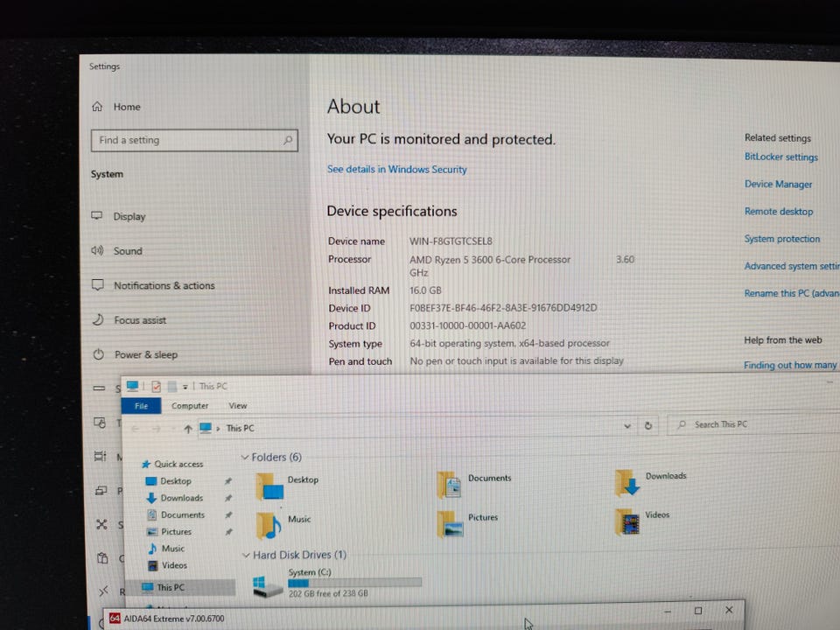Select the System (C:) drive icon

(267, 587)
